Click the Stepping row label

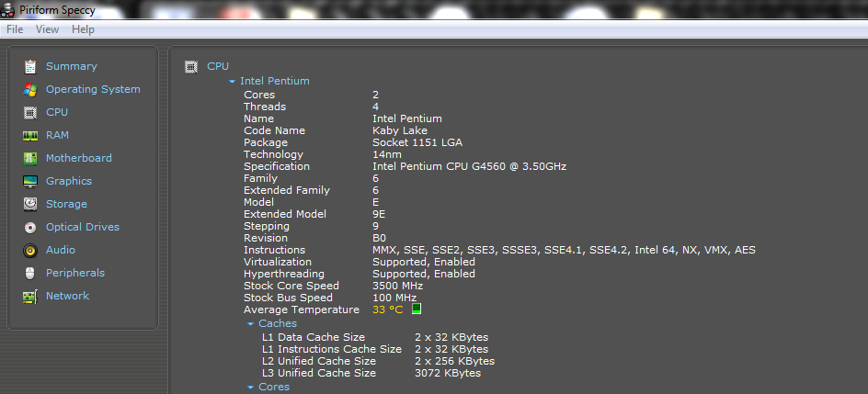267,227
